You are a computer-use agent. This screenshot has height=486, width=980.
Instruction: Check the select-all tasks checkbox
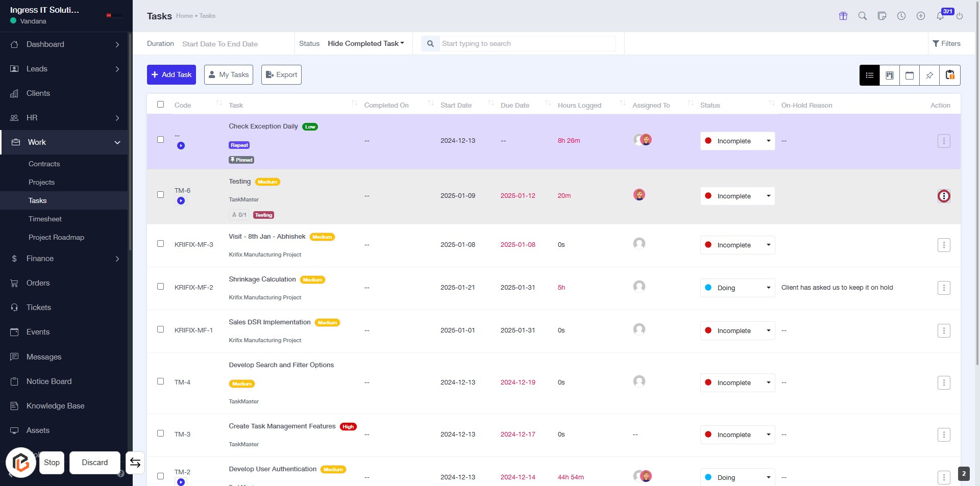coord(161,105)
